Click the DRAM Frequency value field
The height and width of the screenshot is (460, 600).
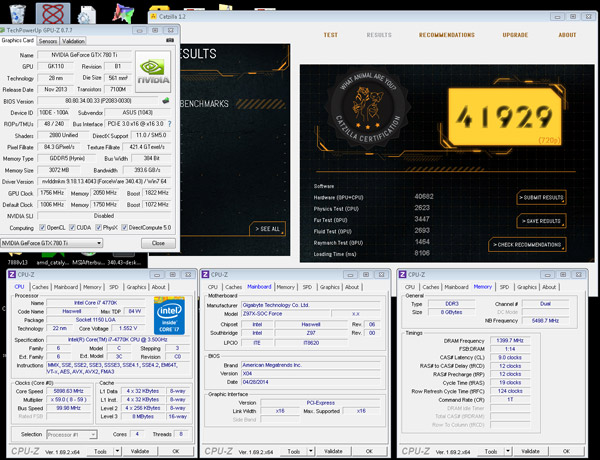pyautogui.click(x=510, y=341)
